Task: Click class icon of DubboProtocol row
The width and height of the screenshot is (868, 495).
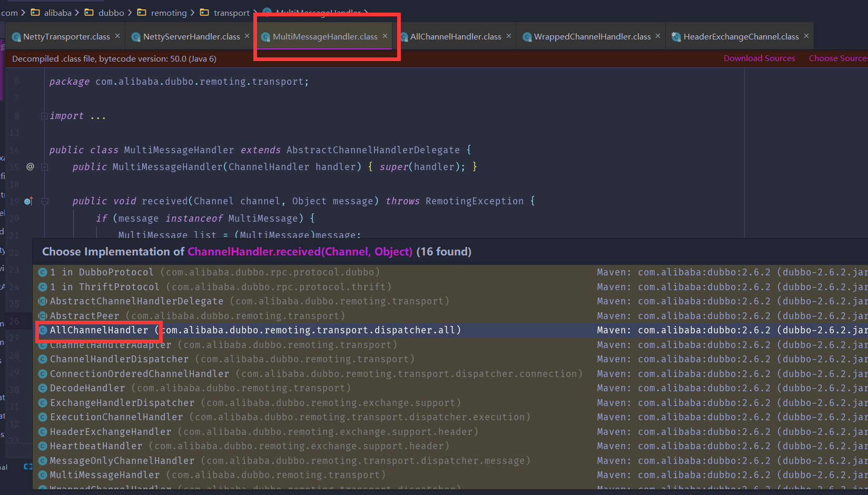Action: pyautogui.click(x=43, y=272)
